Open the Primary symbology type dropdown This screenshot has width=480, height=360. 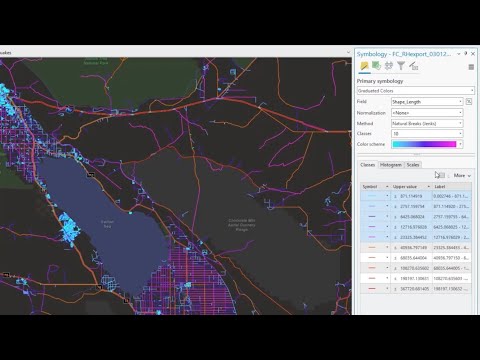tap(416, 91)
